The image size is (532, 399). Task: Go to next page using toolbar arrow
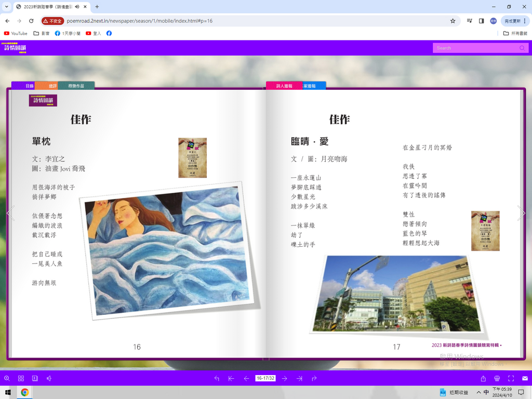[284, 378]
